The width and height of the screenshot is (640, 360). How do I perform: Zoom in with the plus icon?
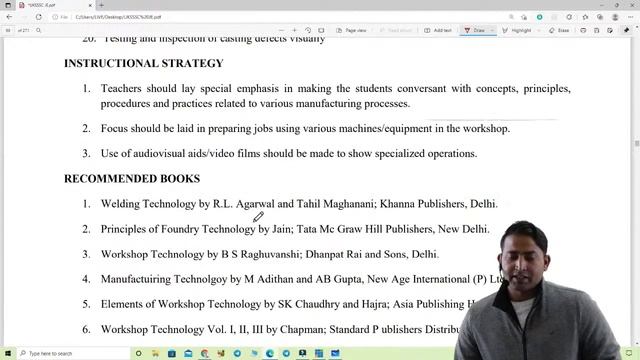(x=294, y=30)
